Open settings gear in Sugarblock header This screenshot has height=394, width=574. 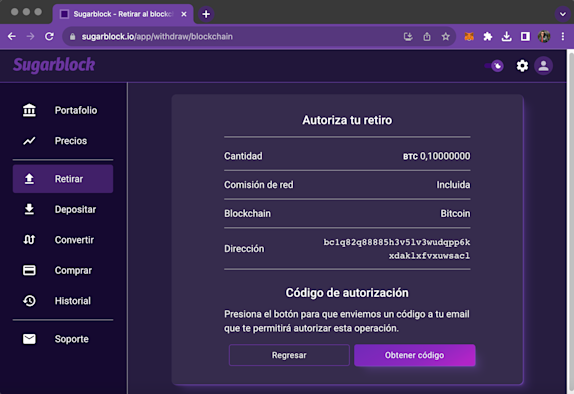522,66
